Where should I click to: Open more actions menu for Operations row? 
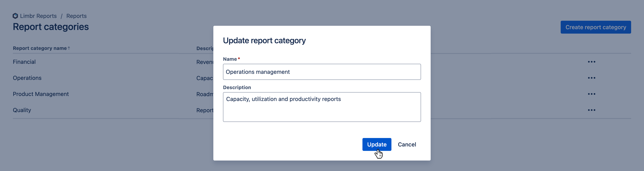pyautogui.click(x=591, y=78)
